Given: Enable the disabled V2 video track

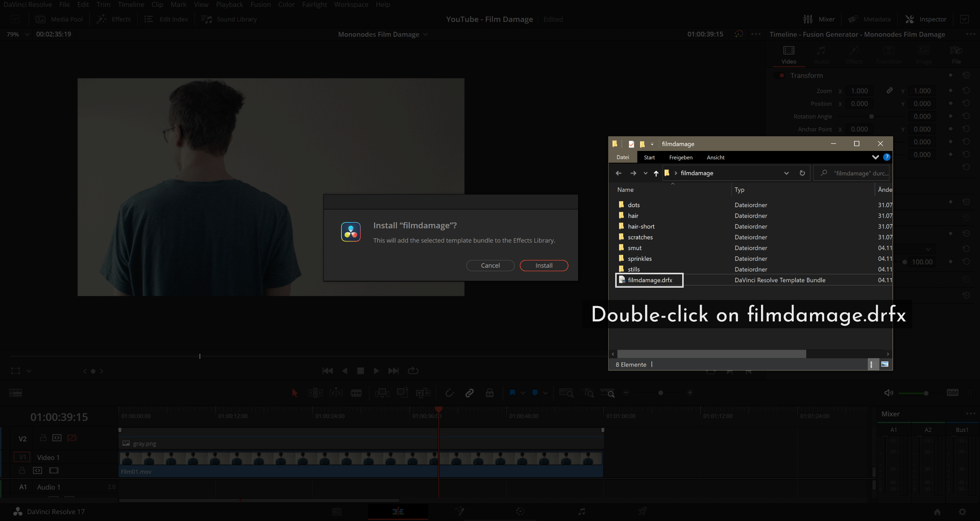Looking at the screenshot, I should [72, 437].
